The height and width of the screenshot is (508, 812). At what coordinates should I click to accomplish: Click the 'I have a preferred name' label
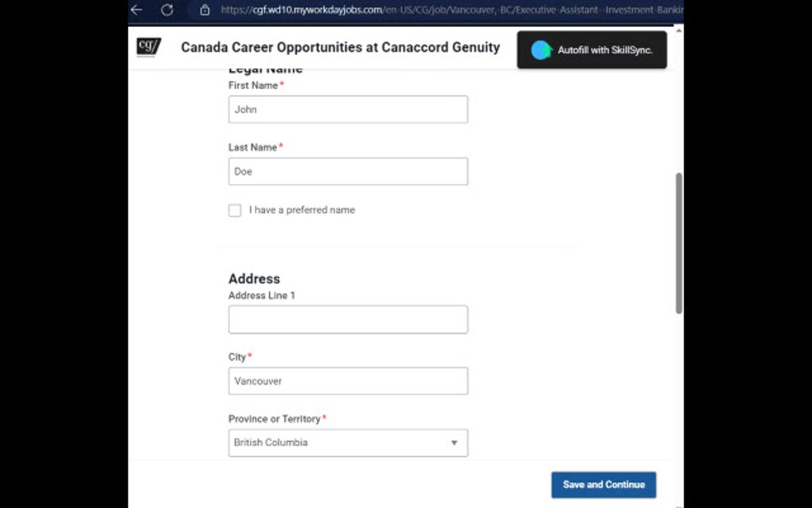(x=302, y=210)
